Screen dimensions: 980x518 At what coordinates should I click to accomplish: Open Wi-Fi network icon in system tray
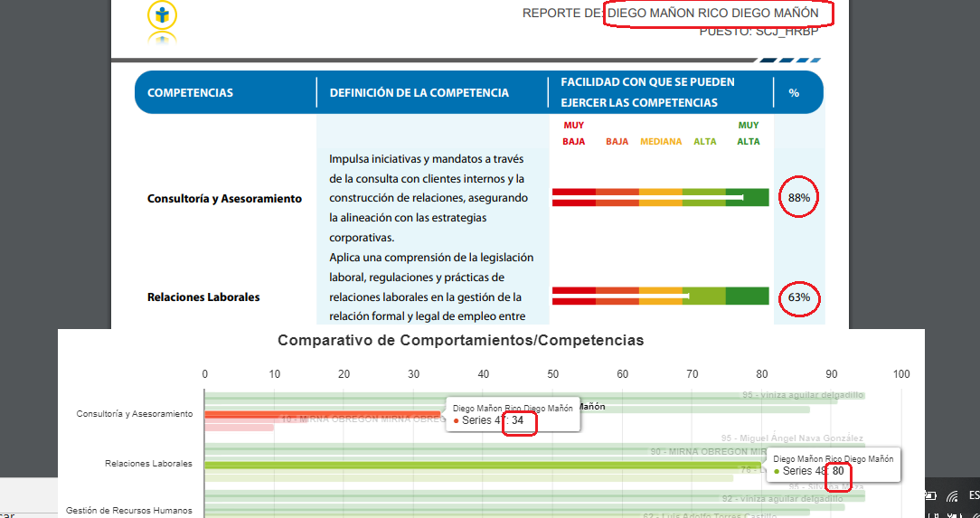click(x=952, y=495)
